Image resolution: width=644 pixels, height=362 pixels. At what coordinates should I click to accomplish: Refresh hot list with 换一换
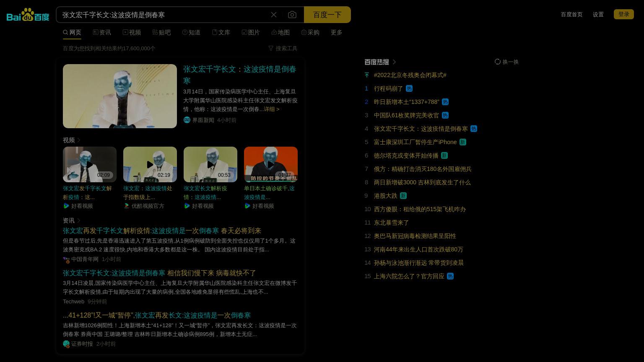[x=506, y=62]
